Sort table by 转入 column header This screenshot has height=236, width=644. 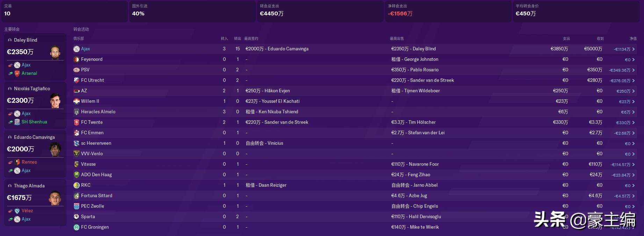(224, 38)
